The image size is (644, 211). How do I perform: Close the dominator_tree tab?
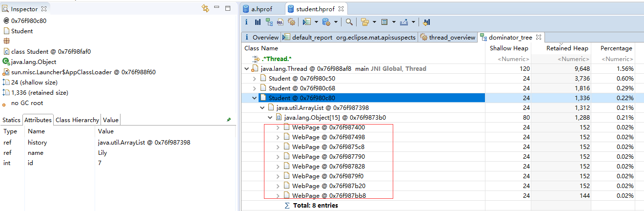[539, 37]
